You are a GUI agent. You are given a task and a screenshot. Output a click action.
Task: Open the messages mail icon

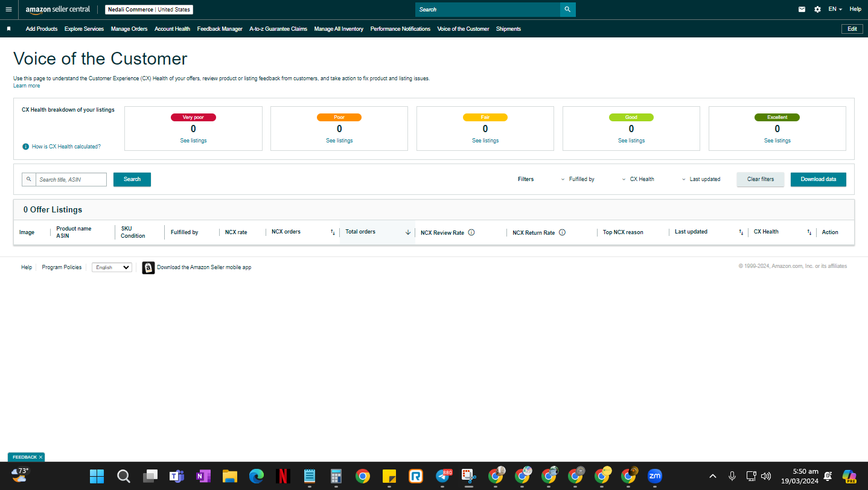802,10
